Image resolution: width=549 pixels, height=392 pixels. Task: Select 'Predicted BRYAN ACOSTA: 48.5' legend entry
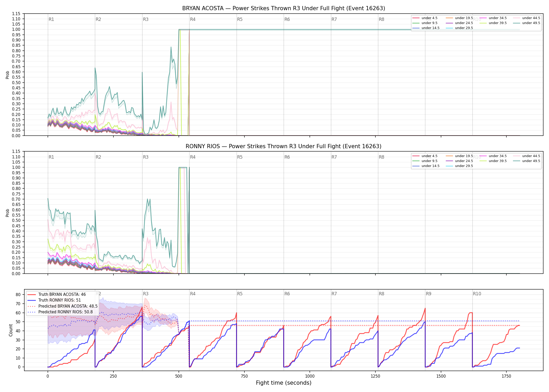tap(62, 306)
